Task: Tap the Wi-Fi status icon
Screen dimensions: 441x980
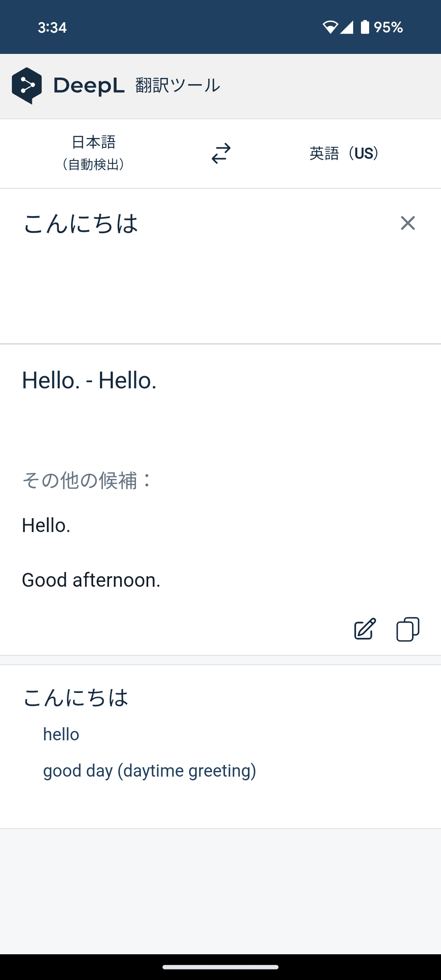Action: pos(330,27)
